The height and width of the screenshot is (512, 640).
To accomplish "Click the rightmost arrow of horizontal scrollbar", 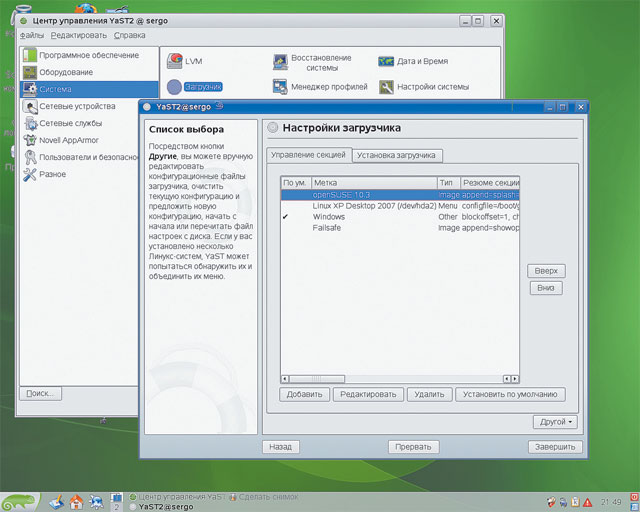I will point(515,379).
